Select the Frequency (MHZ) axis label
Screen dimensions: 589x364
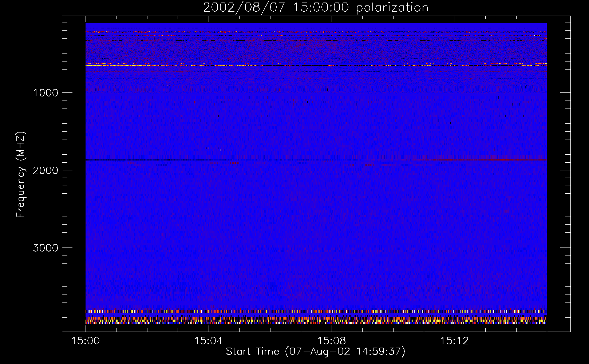(21, 175)
